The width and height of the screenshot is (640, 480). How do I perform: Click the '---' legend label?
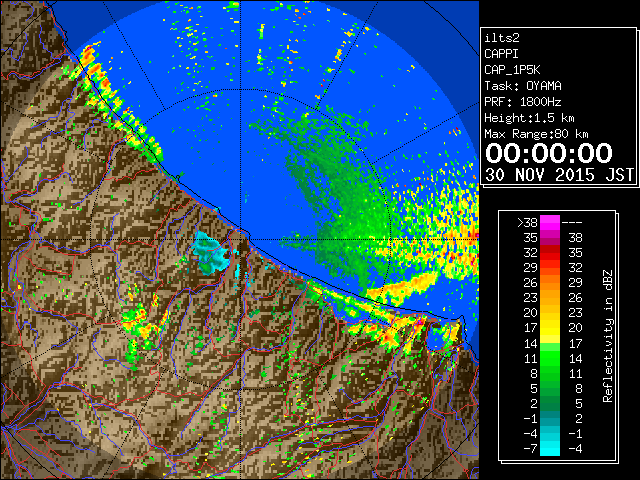click(572, 223)
